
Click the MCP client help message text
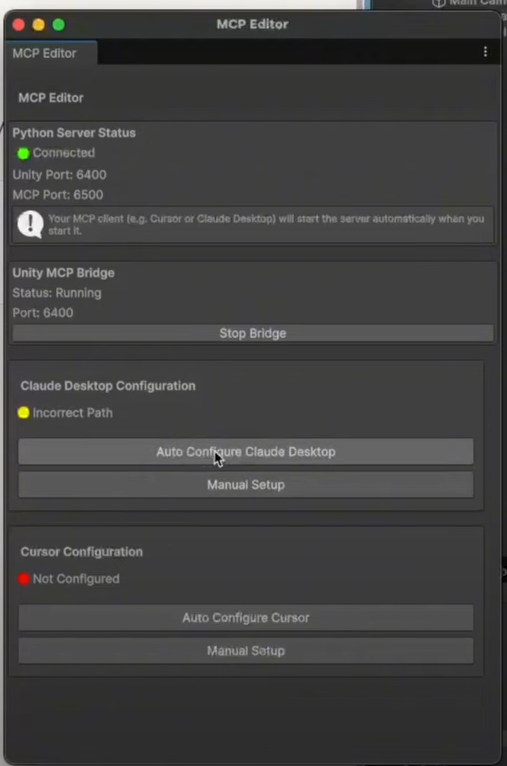pyautogui.click(x=266, y=225)
